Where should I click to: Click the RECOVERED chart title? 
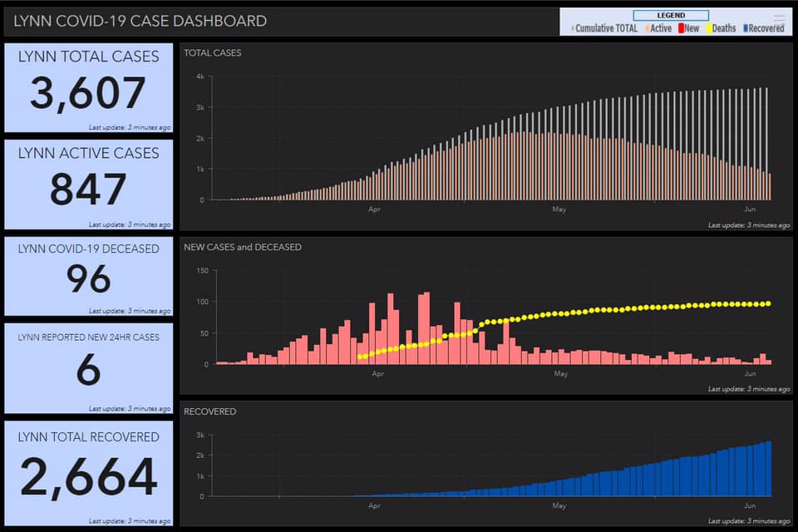209,411
